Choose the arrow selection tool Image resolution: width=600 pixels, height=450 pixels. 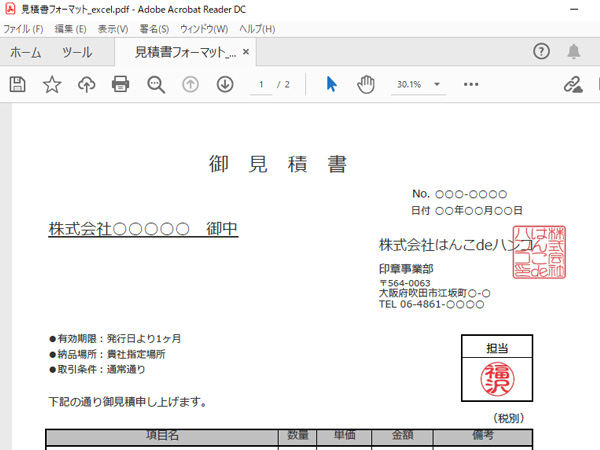click(x=332, y=85)
